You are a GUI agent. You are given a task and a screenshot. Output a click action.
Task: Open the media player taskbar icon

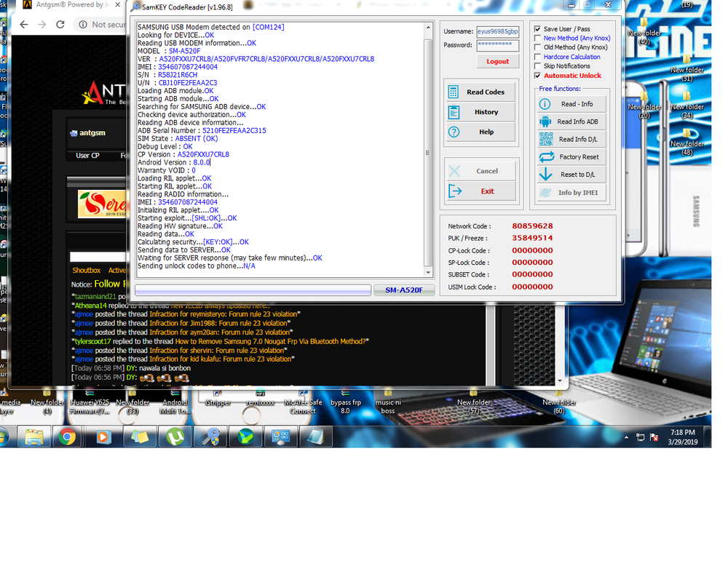(x=103, y=437)
